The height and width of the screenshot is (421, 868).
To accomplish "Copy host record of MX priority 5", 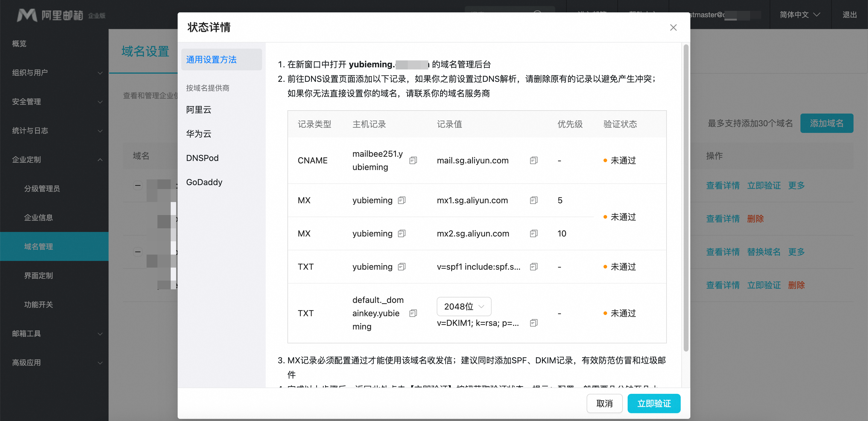I will [401, 200].
